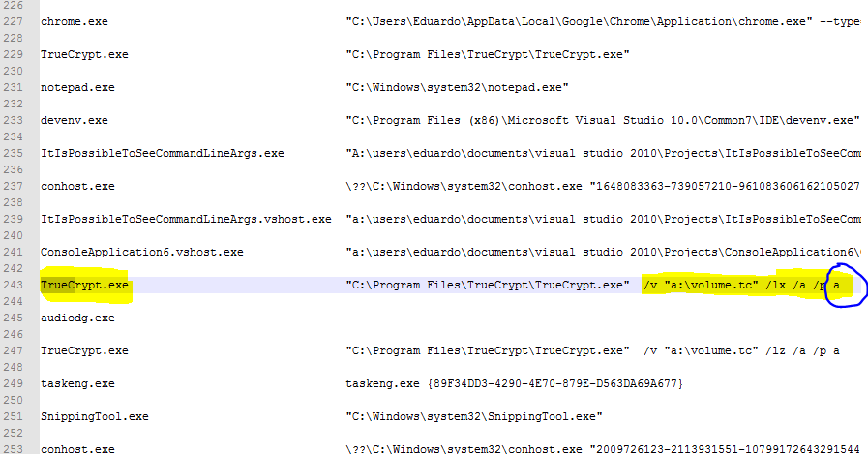Click line number 251 in the margin
Image resolution: width=868 pixels, height=454 pixels.
coord(14,416)
